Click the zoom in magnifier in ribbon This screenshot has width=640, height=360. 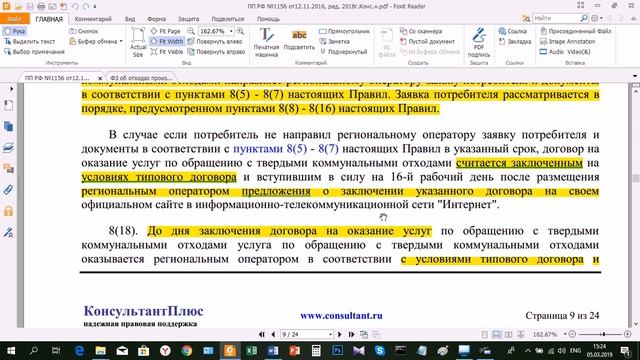[240, 31]
